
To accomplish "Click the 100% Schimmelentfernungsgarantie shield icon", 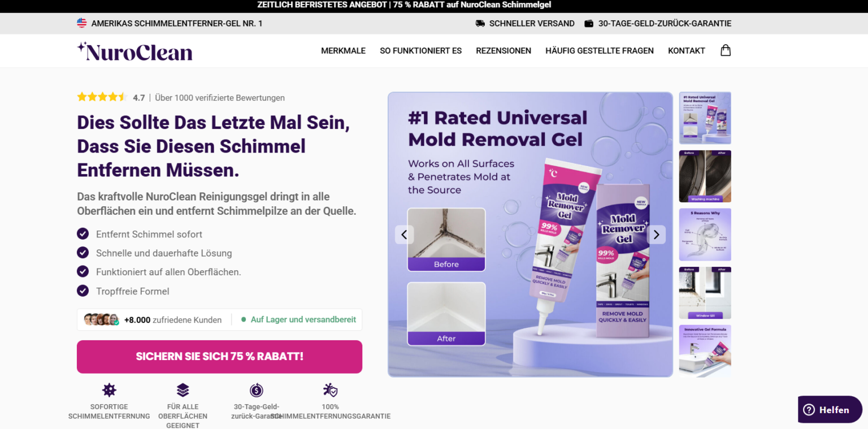I will pos(330,390).
